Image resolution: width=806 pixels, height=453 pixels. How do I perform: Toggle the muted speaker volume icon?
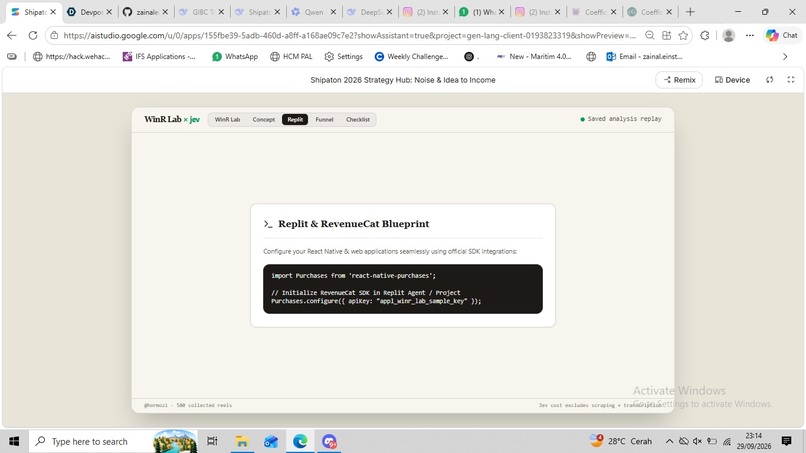click(698, 441)
